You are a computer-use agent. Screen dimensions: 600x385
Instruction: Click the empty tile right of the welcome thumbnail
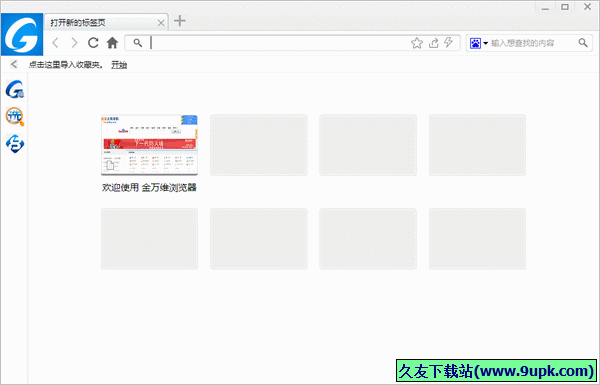pyautogui.click(x=259, y=145)
